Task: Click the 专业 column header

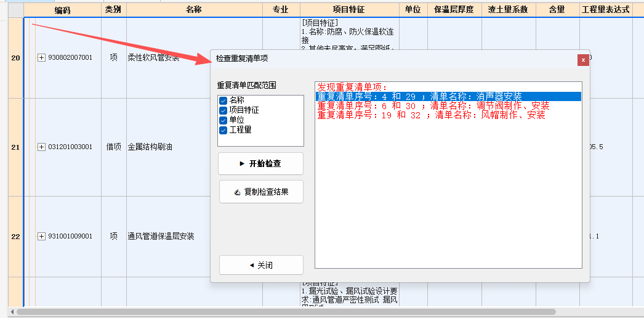Action: tap(281, 10)
